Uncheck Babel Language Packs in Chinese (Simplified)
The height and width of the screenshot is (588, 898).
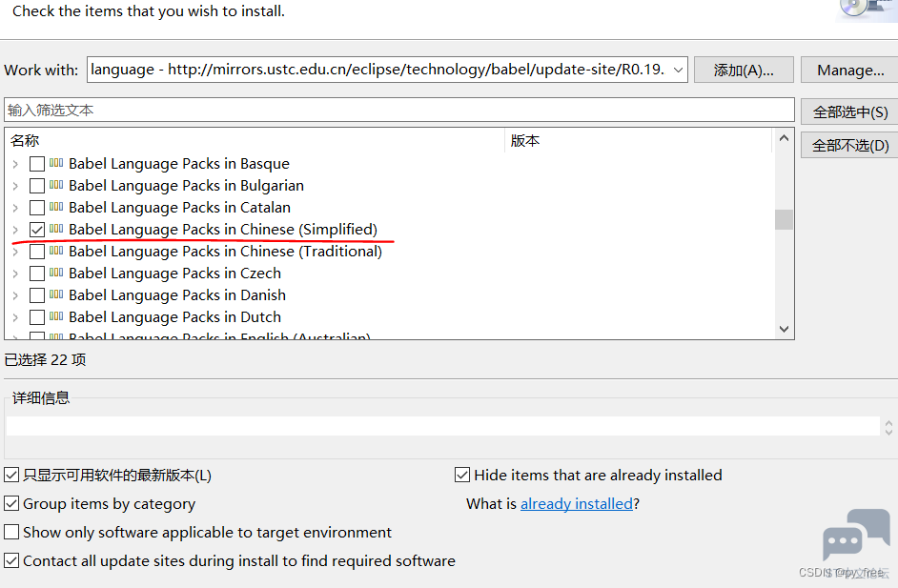coord(37,230)
